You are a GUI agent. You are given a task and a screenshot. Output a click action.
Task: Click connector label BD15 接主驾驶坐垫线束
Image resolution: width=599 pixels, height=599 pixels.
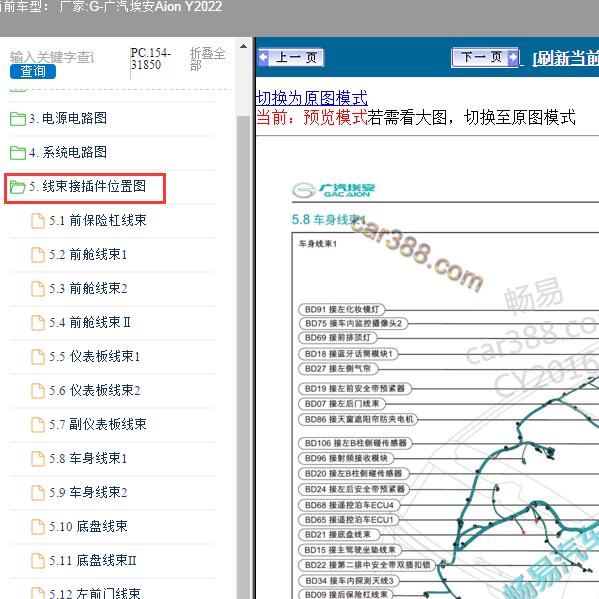pos(350,550)
